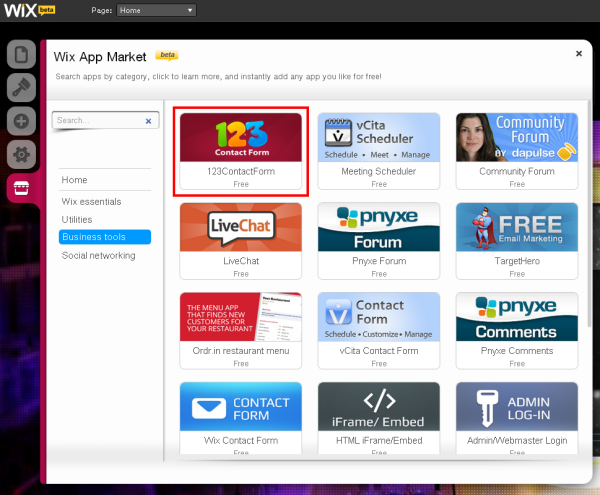Clear the search field with the X icon
Viewport: 600px width, 495px height.
(x=148, y=121)
